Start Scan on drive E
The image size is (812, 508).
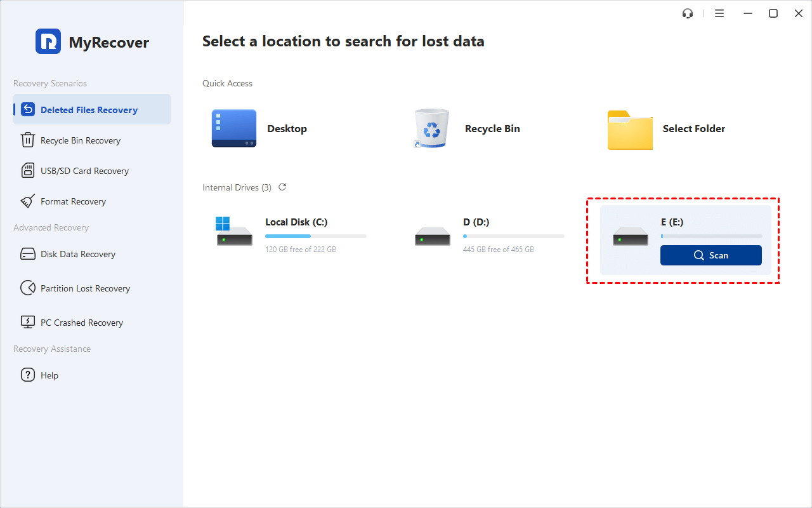tap(711, 255)
